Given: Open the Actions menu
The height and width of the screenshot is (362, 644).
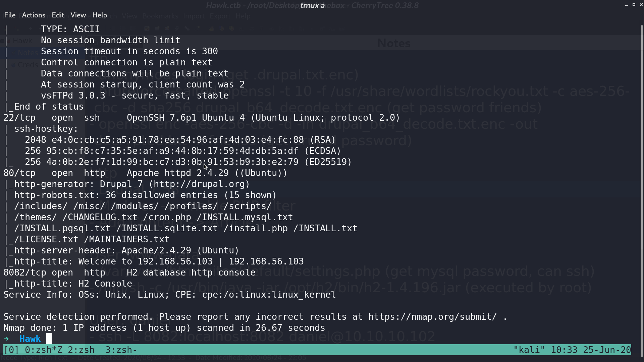Looking at the screenshot, I should tap(34, 15).
